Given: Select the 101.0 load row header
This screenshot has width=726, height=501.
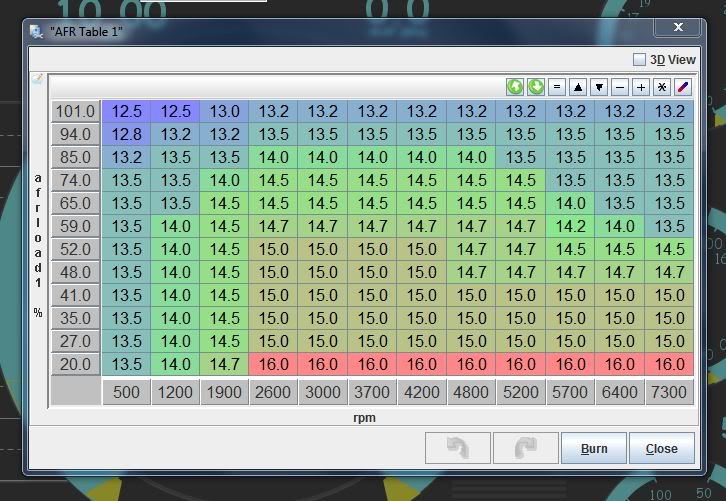Looking at the screenshot, I should point(75,111).
